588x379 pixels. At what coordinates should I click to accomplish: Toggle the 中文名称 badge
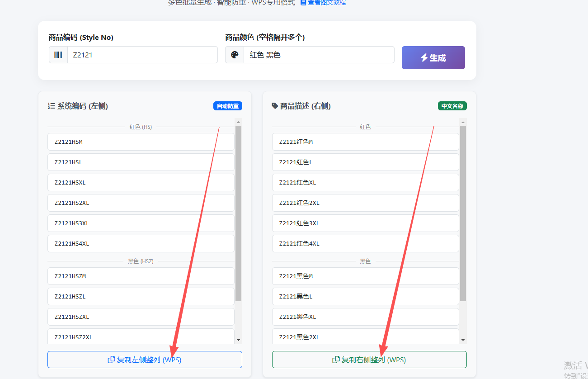452,105
